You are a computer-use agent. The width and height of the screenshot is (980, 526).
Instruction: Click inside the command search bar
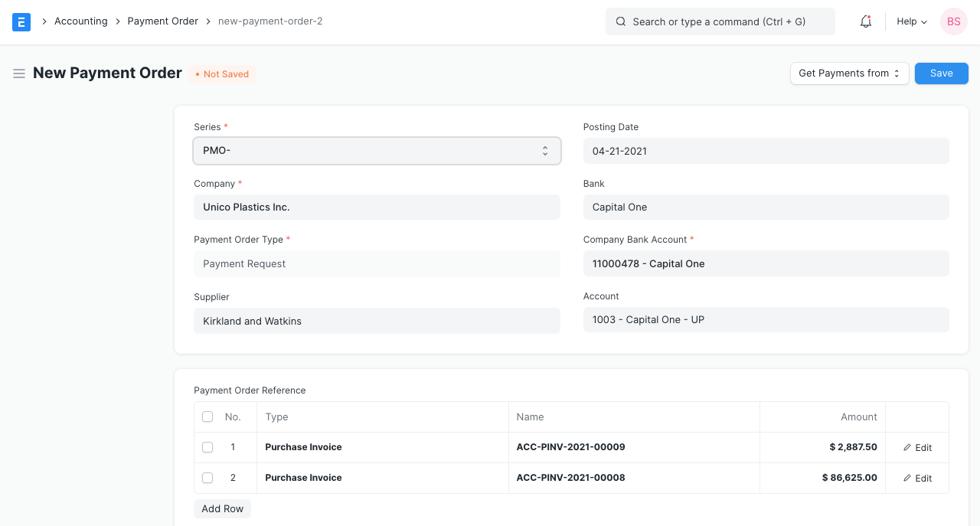click(x=720, y=21)
